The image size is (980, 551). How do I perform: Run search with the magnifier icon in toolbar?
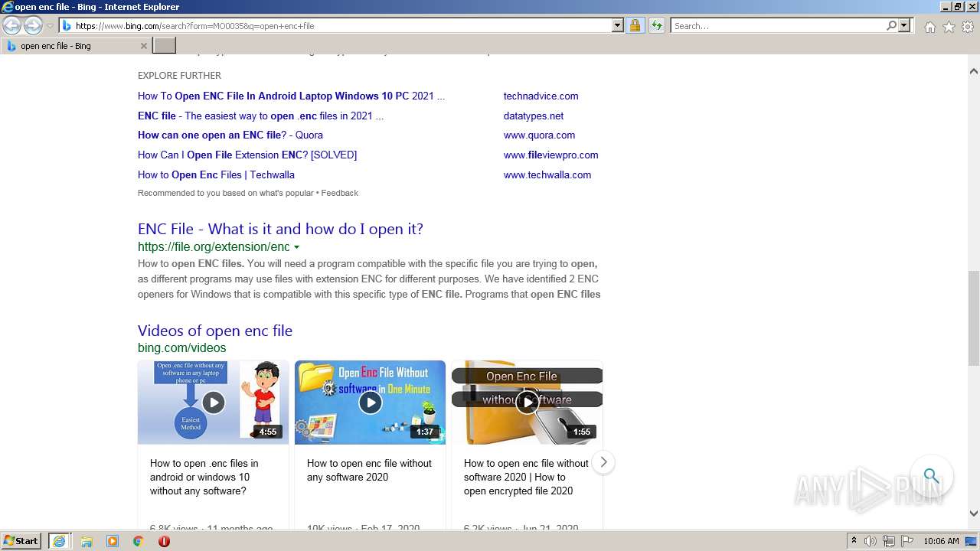point(892,26)
